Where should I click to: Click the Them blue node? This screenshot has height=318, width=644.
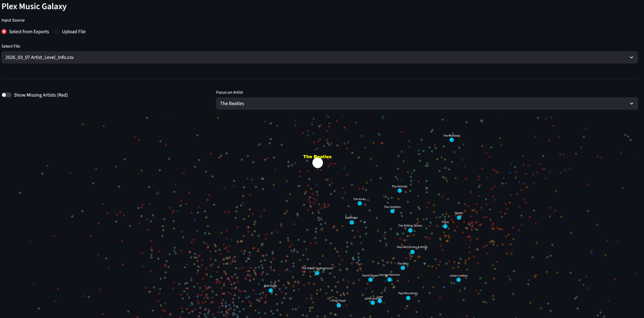[445, 226]
